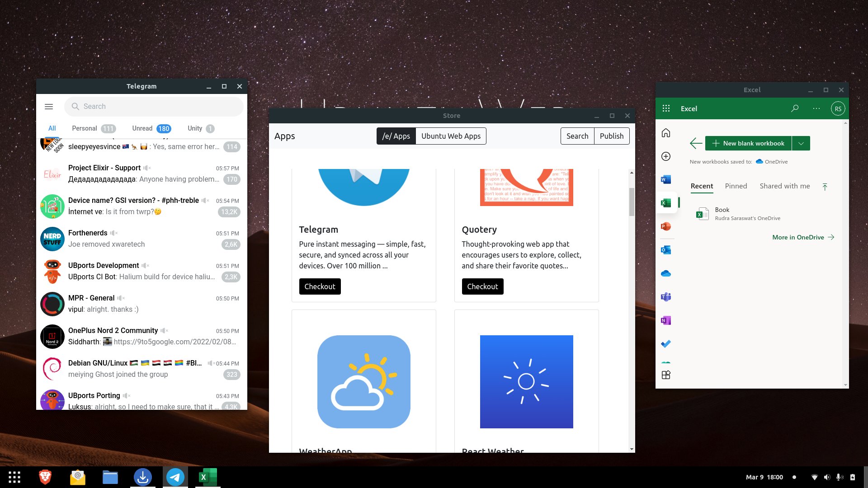
Task: Switch to the Pinned tab in Excel
Action: [736, 186]
